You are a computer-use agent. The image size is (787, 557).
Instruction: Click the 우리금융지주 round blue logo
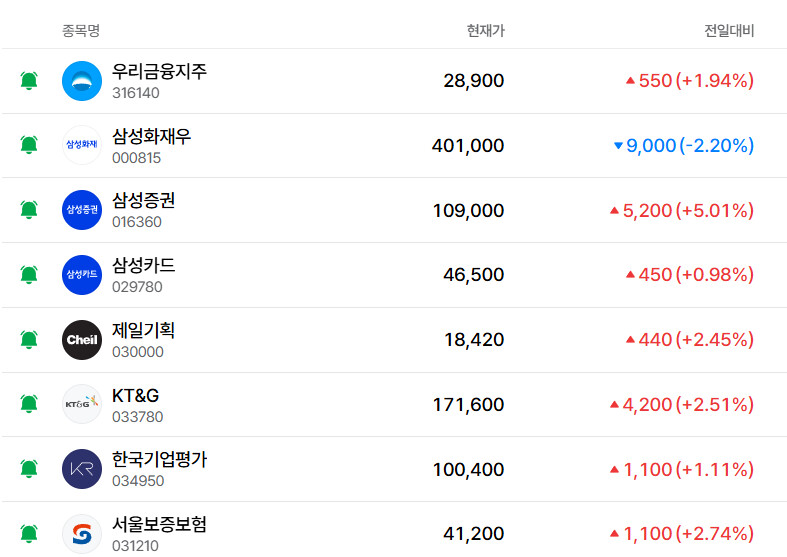[x=82, y=81]
